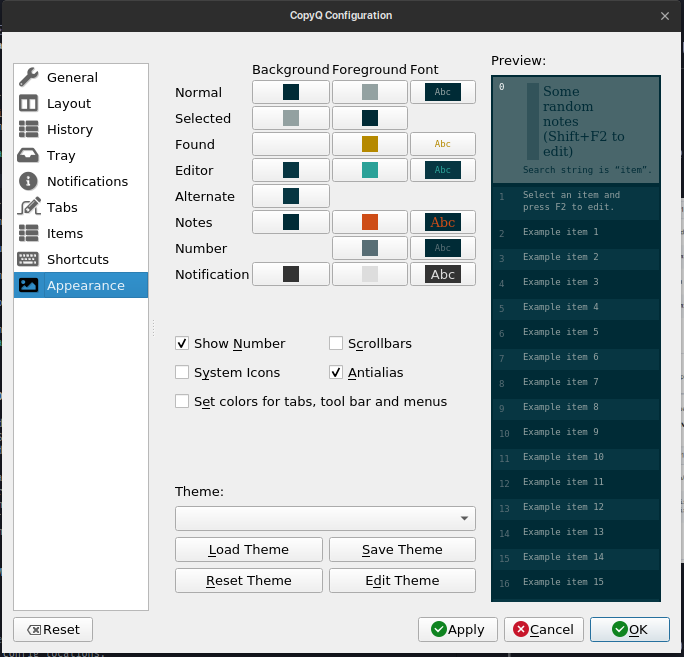Change the Selected foreground color
684x657 pixels.
click(370, 118)
